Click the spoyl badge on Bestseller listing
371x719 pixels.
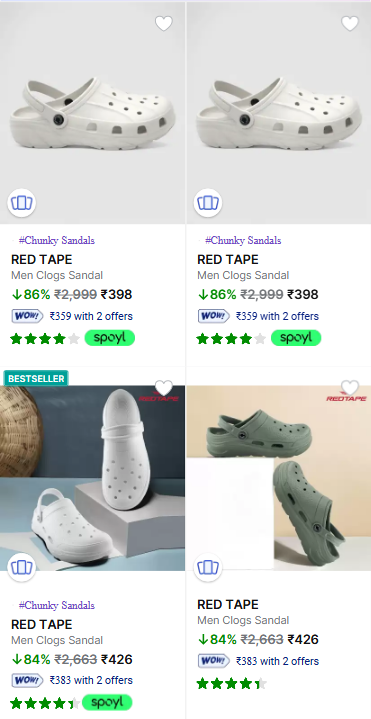108,702
